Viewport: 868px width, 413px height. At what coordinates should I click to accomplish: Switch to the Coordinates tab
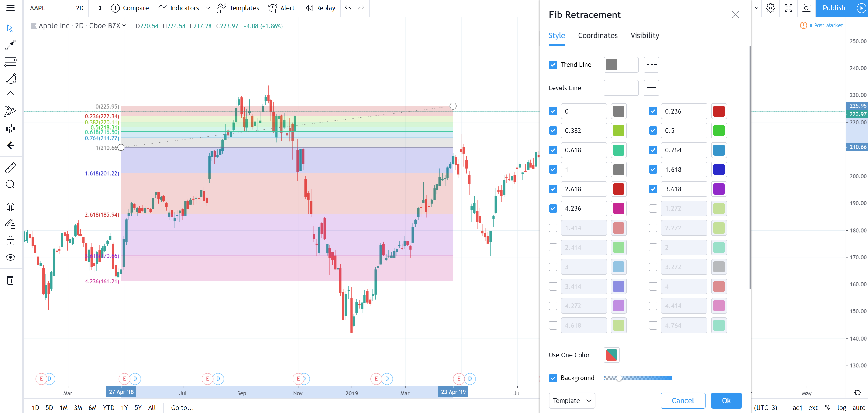[598, 35]
